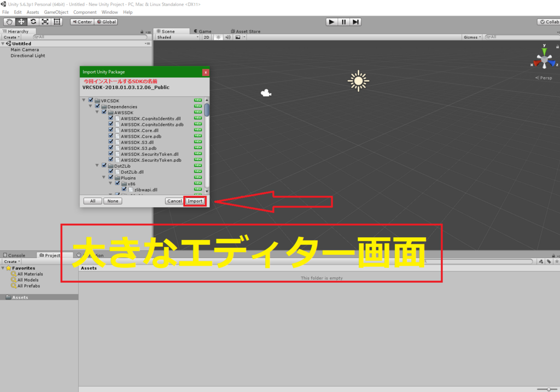560x392 pixels.
Task: Select the Directional Light sun gizmo
Action: tap(358, 81)
